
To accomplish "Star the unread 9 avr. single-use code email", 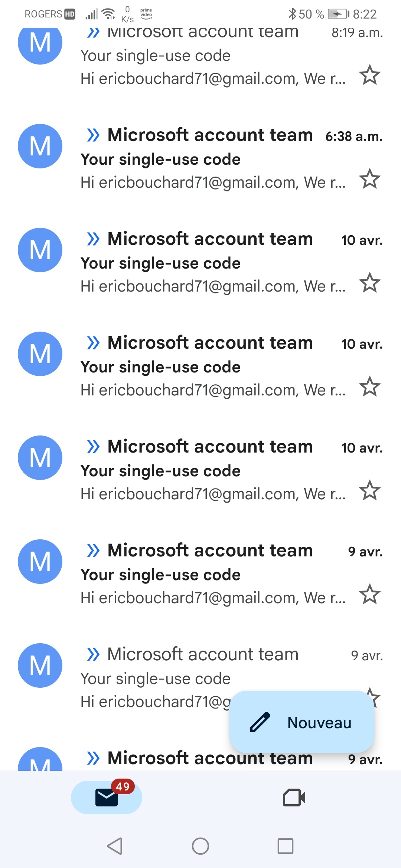I will (370, 594).
